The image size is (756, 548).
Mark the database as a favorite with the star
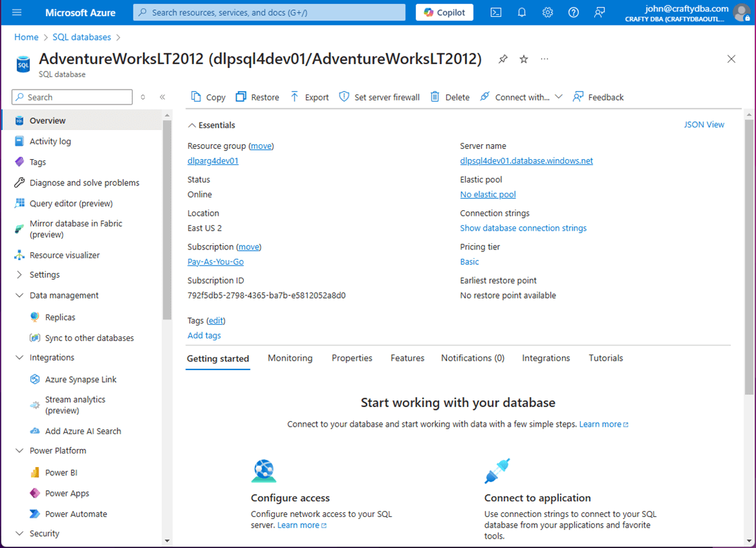tap(524, 59)
